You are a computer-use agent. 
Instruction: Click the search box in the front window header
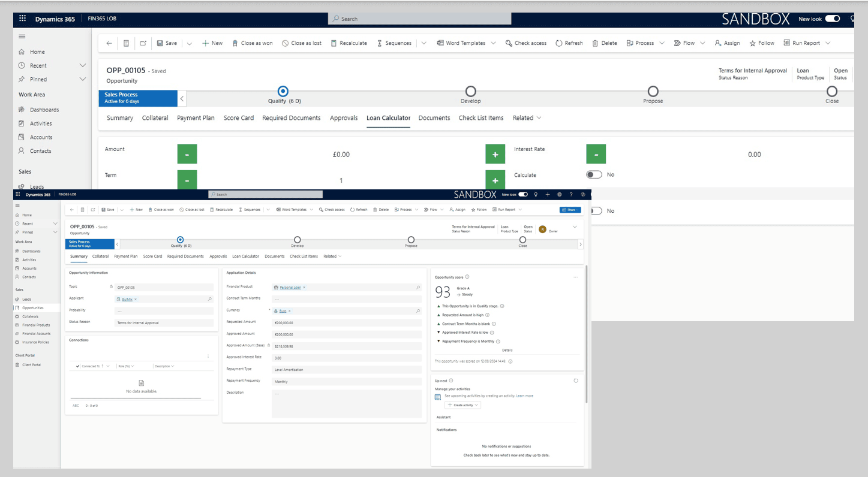coord(266,195)
